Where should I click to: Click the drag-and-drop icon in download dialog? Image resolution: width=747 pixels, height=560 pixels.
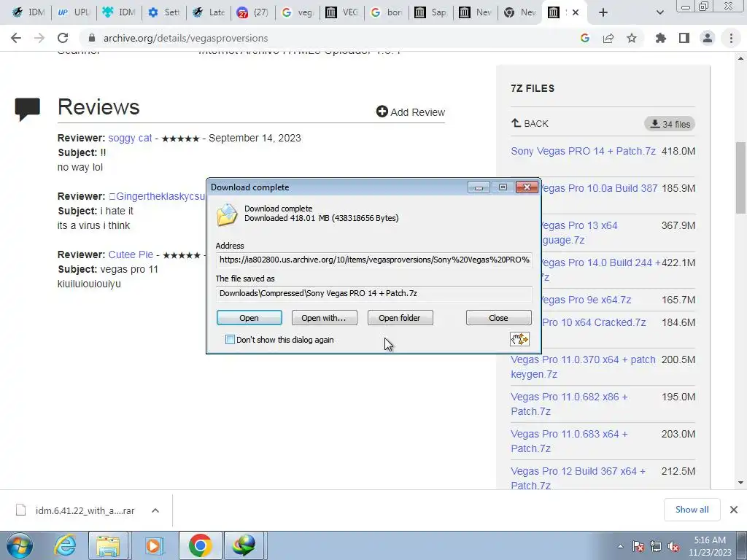[519, 339]
